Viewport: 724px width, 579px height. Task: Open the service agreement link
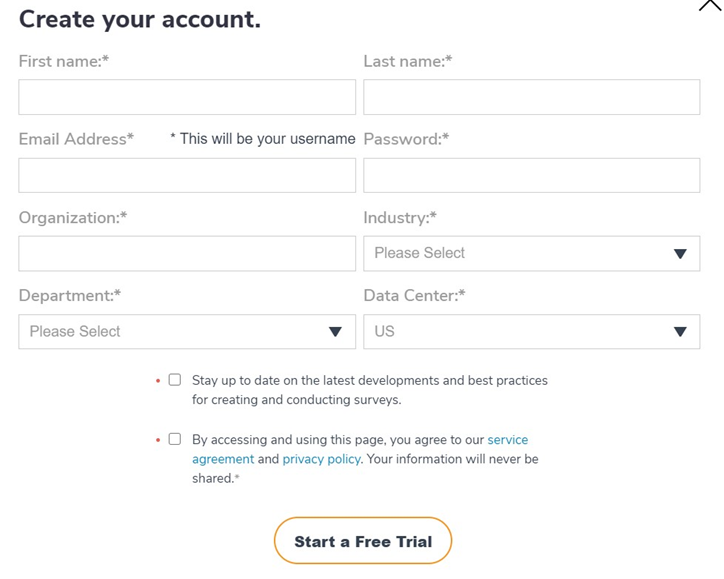point(507,440)
